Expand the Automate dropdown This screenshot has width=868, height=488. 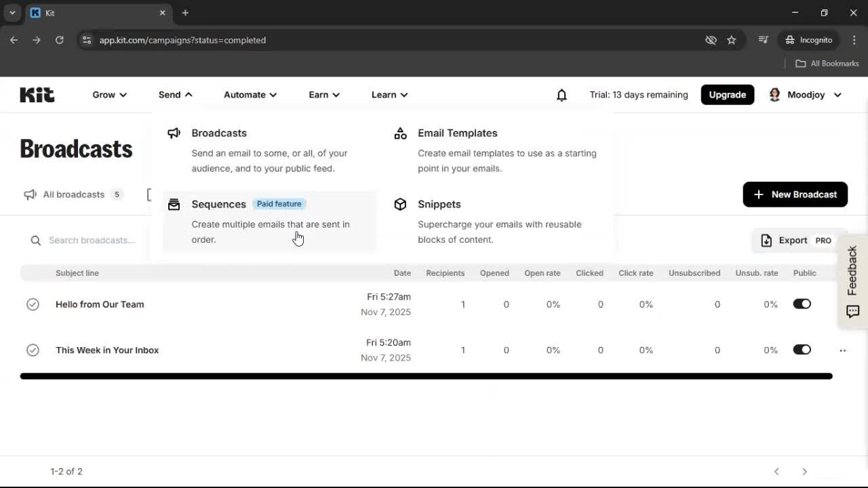coord(250,95)
